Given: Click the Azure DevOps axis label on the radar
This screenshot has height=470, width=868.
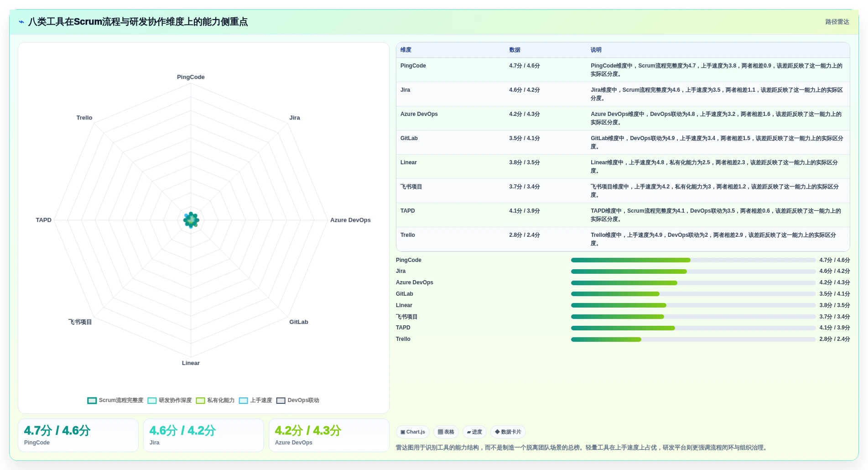Looking at the screenshot, I should (350, 220).
